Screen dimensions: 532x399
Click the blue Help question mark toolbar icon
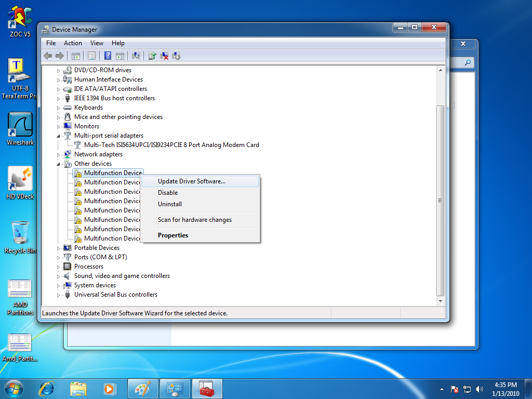click(108, 56)
